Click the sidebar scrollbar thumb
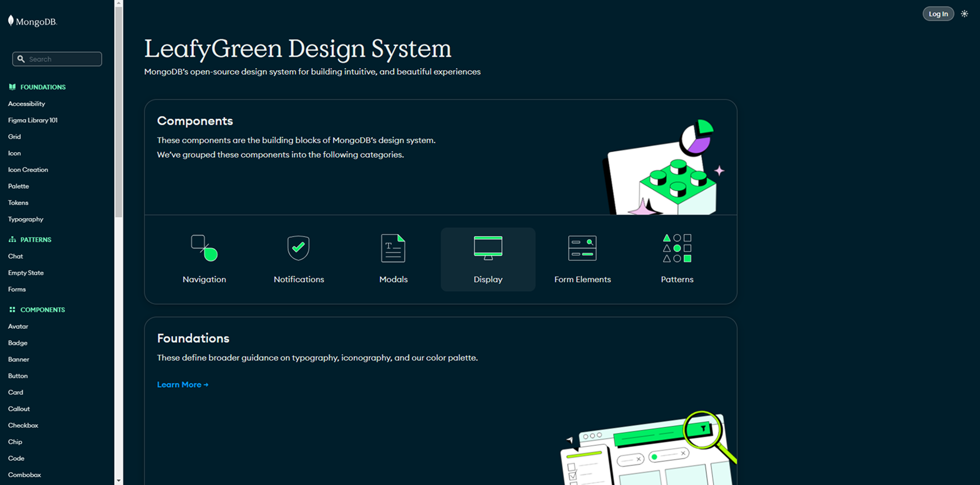The width and height of the screenshot is (980, 485). pyautogui.click(x=119, y=111)
